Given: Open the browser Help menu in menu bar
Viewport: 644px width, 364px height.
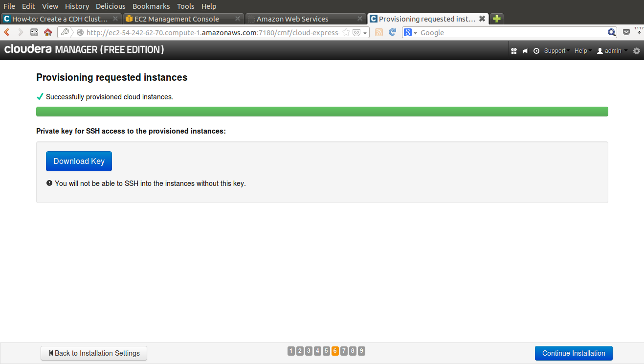Looking at the screenshot, I should click(209, 6).
